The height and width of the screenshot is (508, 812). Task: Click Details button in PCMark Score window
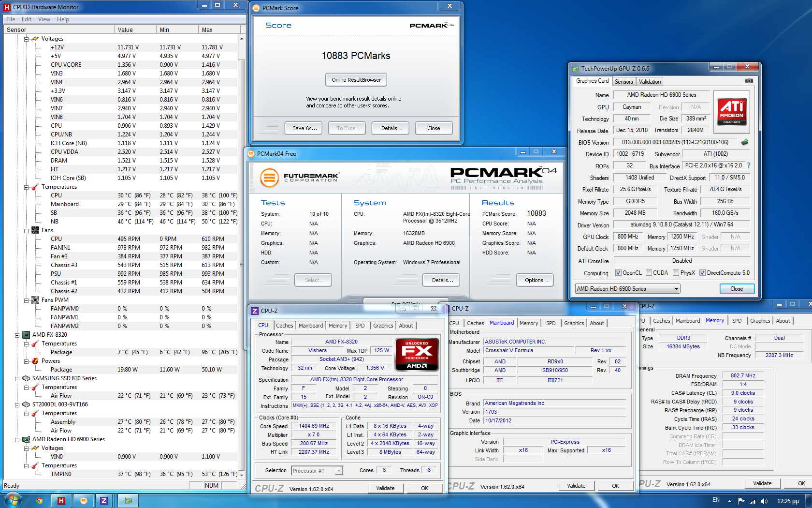pos(391,128)
